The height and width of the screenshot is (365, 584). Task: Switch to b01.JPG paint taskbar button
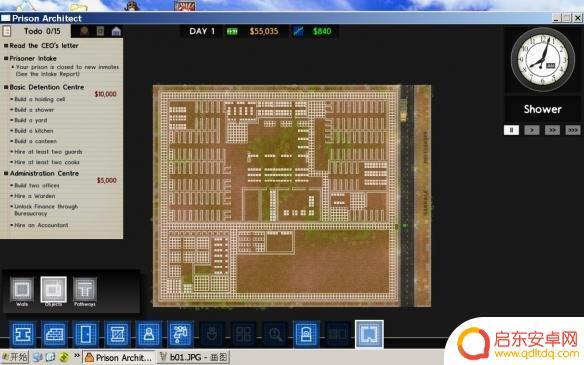pyautogui.click(x=193, y=358)
